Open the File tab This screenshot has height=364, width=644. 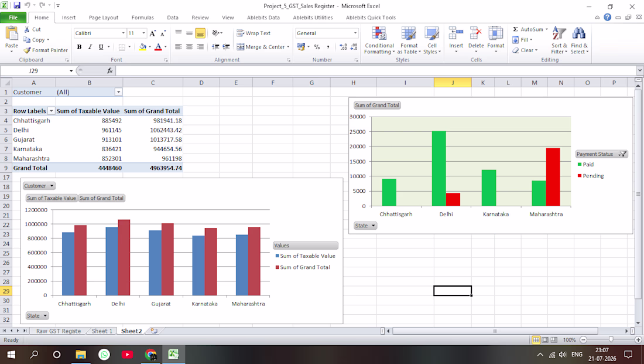tap(13, 18)
